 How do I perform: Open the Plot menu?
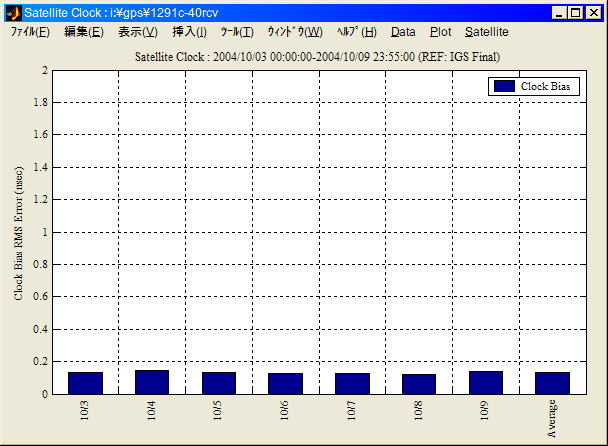coord(440,32)
